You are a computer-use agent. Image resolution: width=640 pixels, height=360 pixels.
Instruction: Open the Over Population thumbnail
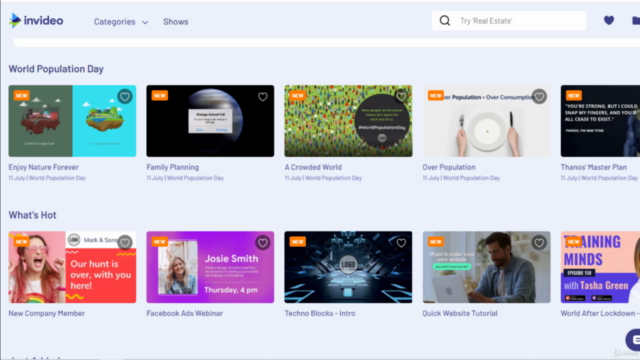pos(487,121)
